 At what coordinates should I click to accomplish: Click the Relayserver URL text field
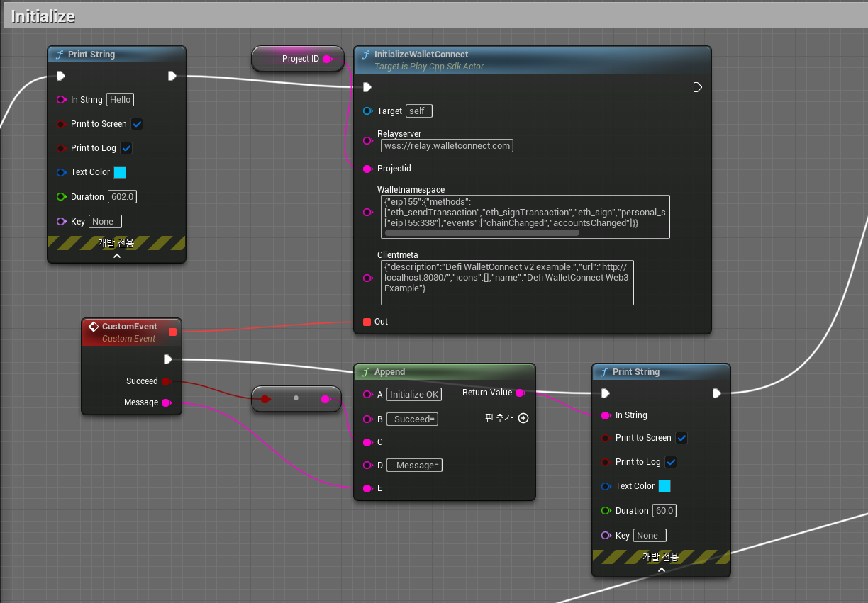click(x=446, y=145)
